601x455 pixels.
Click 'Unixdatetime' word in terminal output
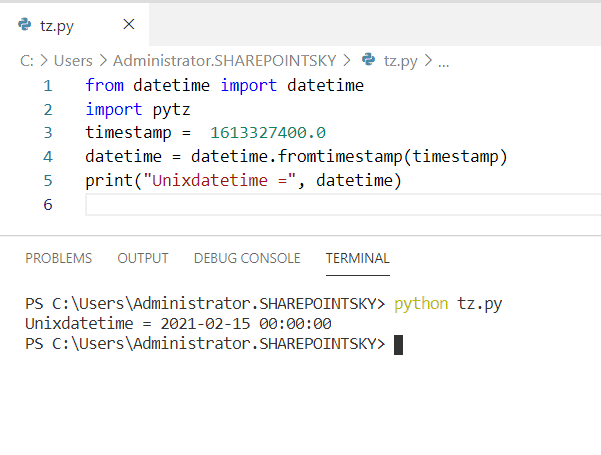(79, 324)
